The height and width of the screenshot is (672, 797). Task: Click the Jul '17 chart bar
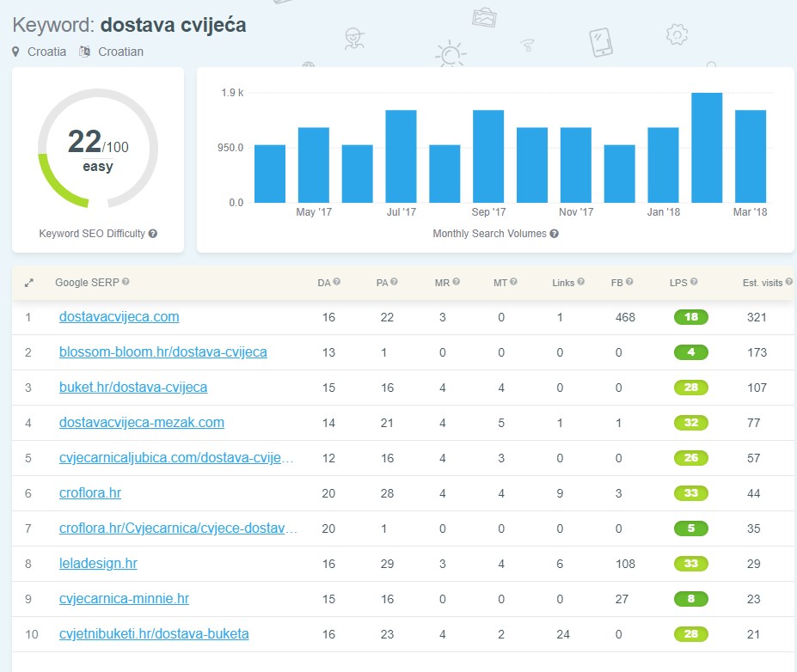(x=401, y=156)
